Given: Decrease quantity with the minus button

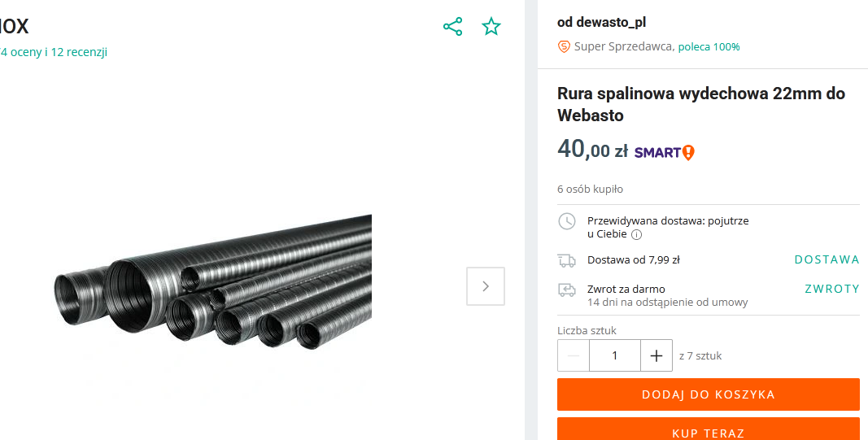Looking at the screenshot, I should tap(574, 355).
